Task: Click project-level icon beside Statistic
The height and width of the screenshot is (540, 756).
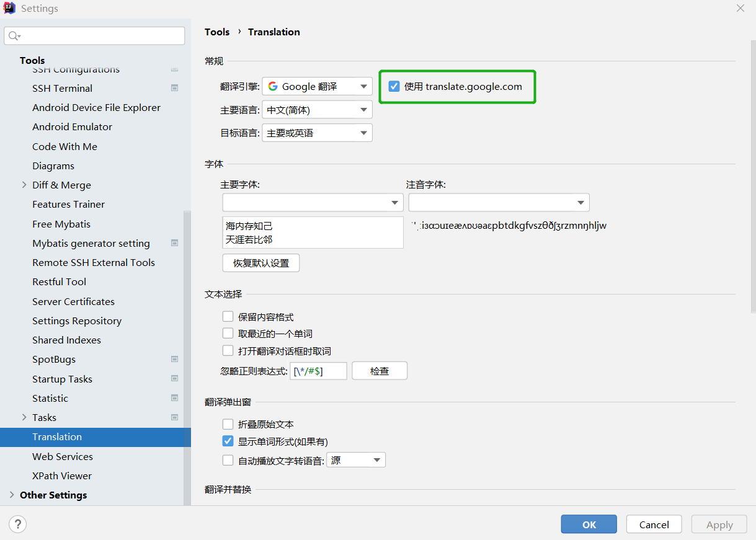Action: tap(174, 398)
